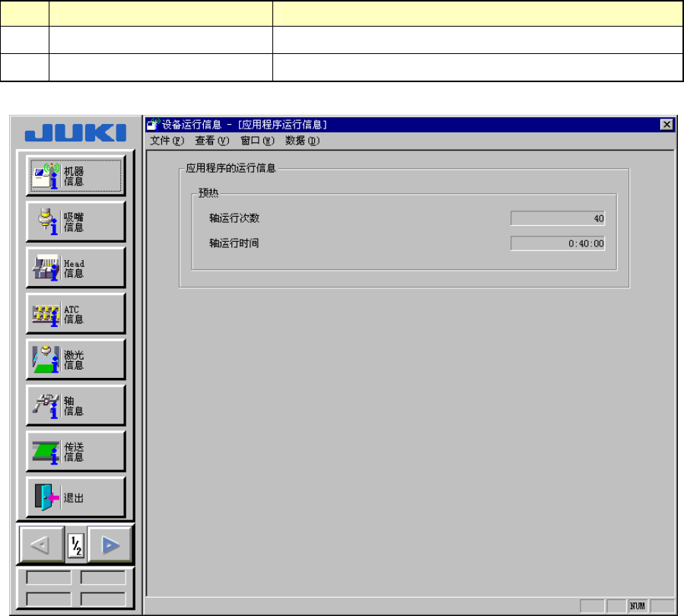The width and height of the screenshot is (684, 616).
Task: Open the ATC 信息 panel
Action: click(x=76, y=313)
